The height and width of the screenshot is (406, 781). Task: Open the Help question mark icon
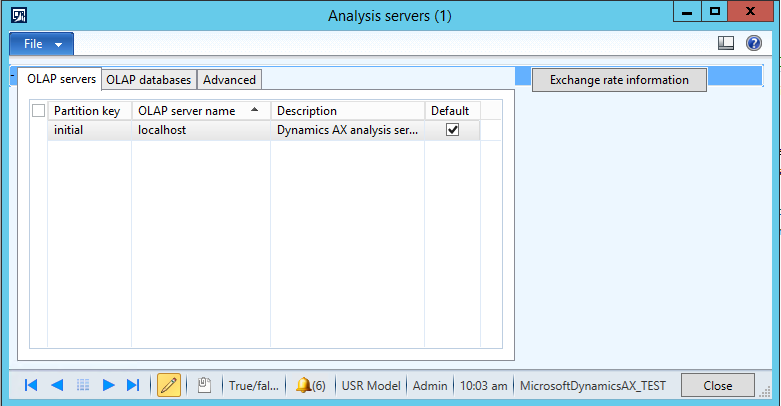tap(754, 43)
